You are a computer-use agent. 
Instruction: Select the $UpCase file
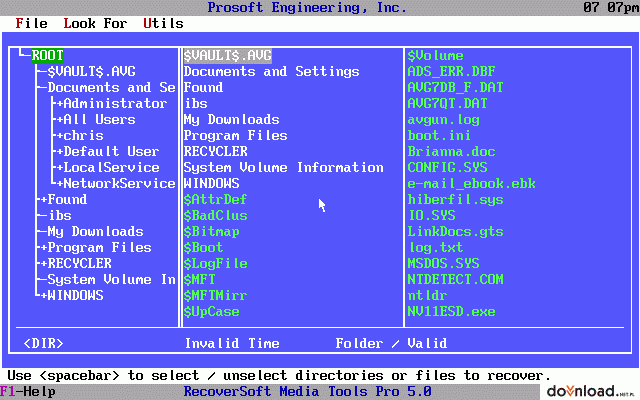(x=211, y=311)
